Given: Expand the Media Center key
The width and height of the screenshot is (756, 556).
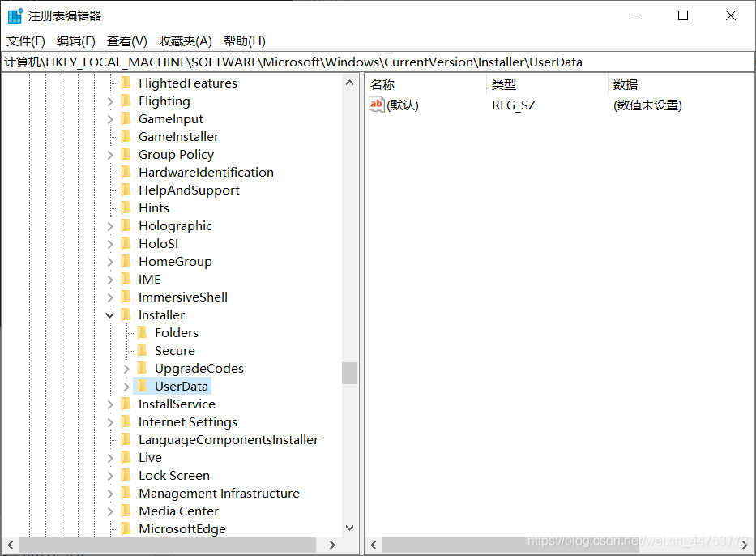Looking at the screenshot, I should (x=110, y=511).
